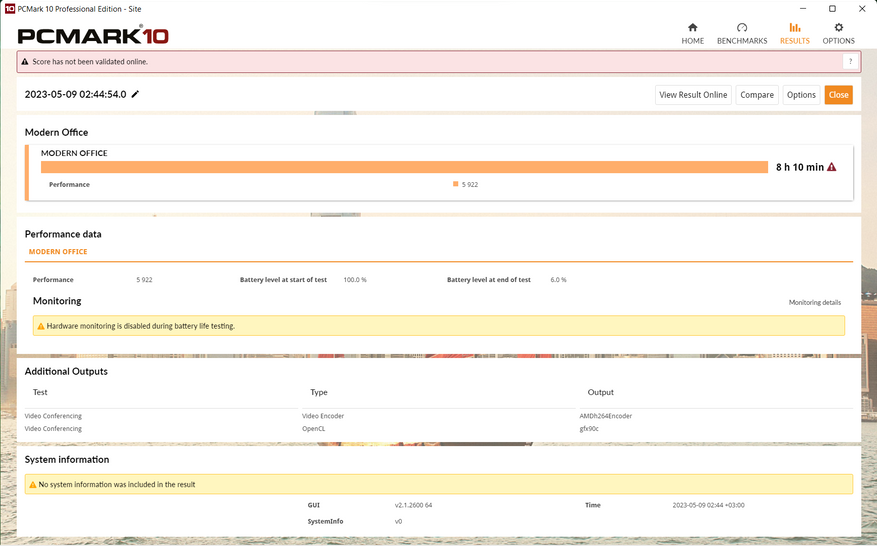
Task: Click the SystemInfo version v0
Action: tap(398, 521)
